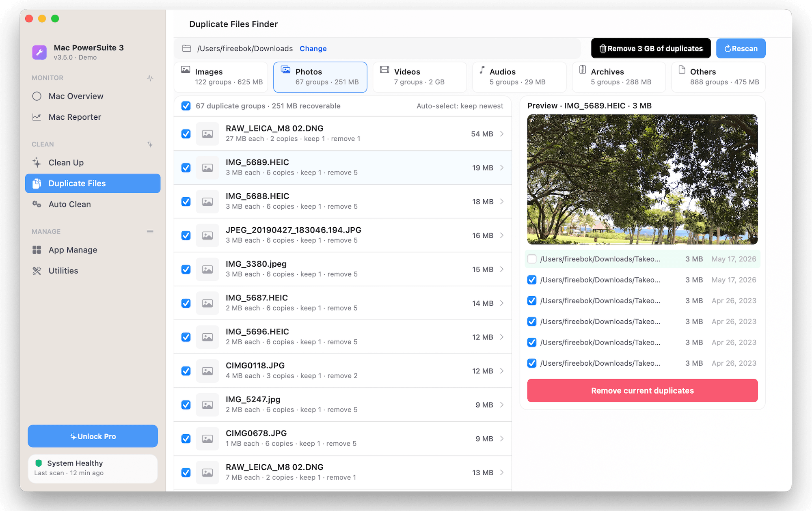Click image file icon for CIMG0118.JPG

(x=207, y=371)
